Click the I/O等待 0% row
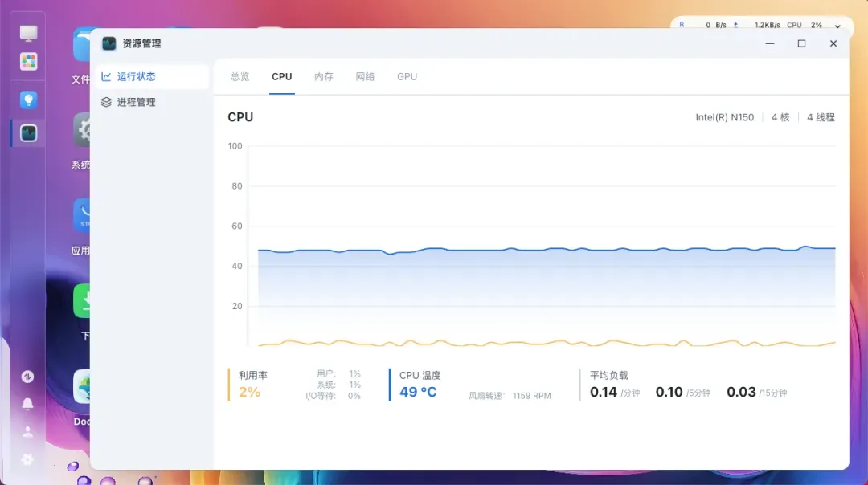This screenshot has width=868, height=485. coord(334,396)
